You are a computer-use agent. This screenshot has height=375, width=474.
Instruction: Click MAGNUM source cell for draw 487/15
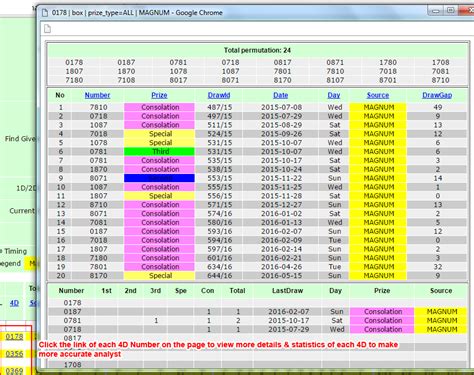(378, 107)
